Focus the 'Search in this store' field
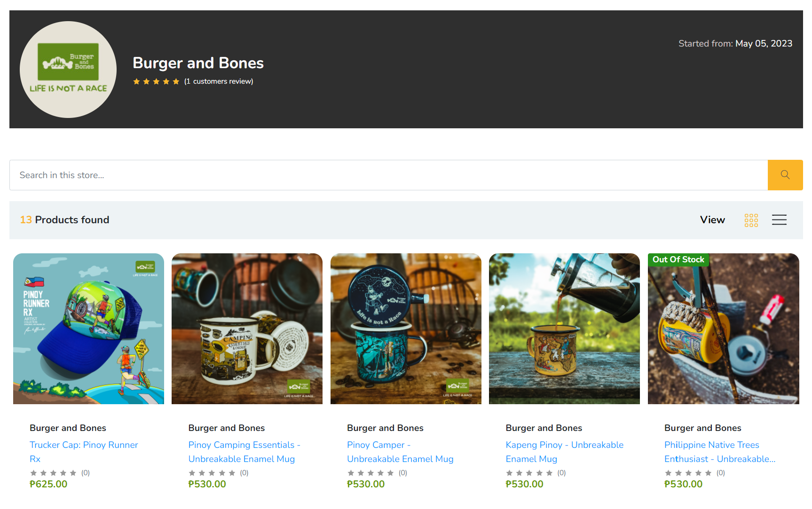The width and height of the screenshot is (812, 509). pos(389,175)
